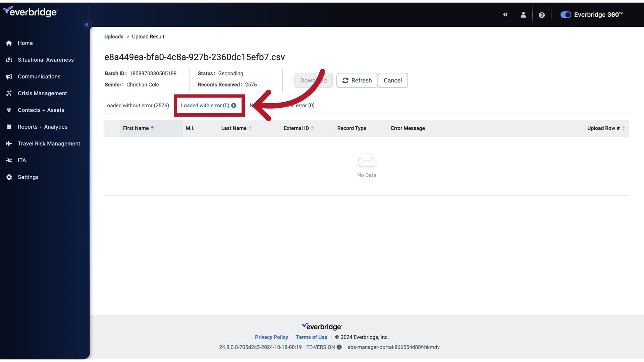Viewport: 644px width, 362px height.
Task: Click Refresh to update upload status
Action: pos(357,80)
